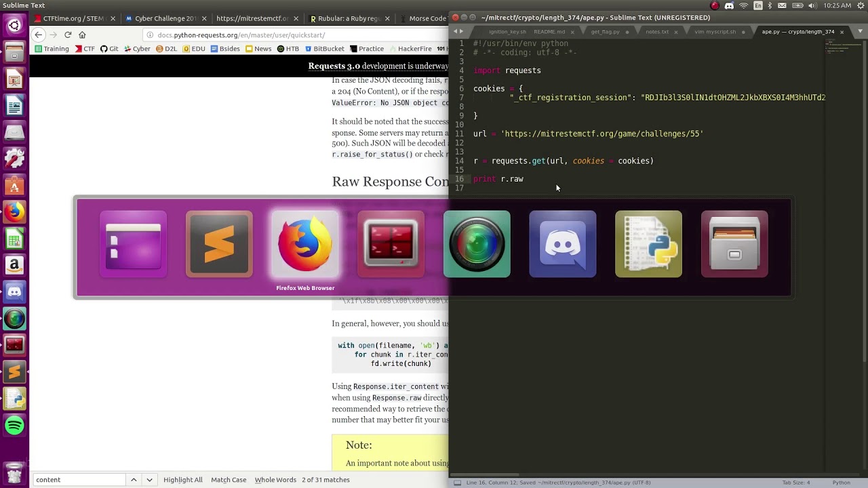Image resolution: width=868 pixels, height=488 pixels.
Task: Open the BitBucket bookmark
Action: (x=324, y=49)
